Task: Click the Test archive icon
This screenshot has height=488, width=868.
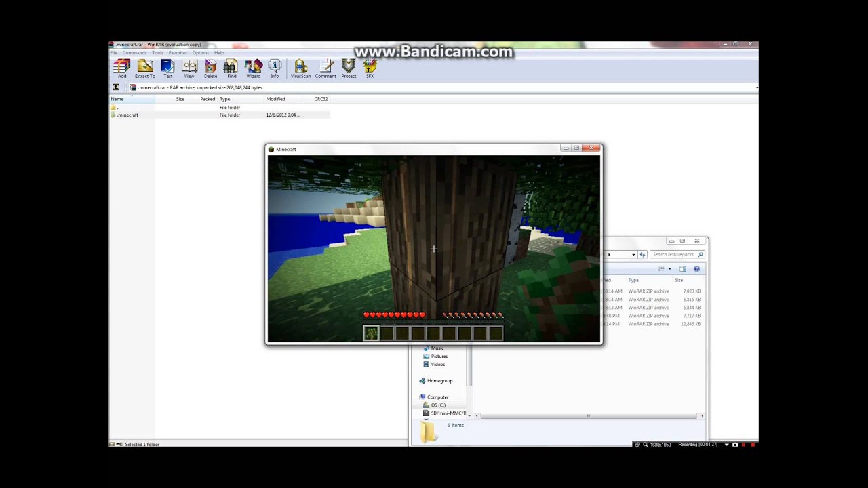Action: coord(167,68)
